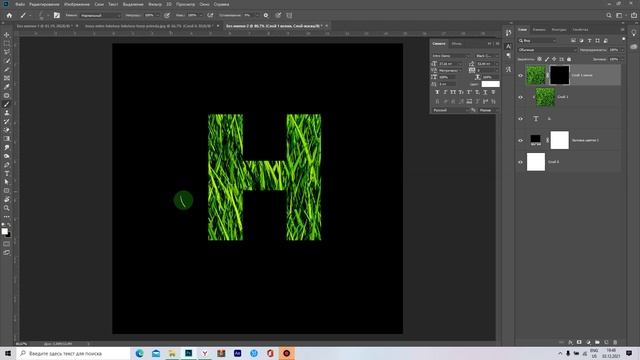This screenshot has width=640, height=360.
Task: Open the lightbulb Learn panel icon
Action: 634,33
